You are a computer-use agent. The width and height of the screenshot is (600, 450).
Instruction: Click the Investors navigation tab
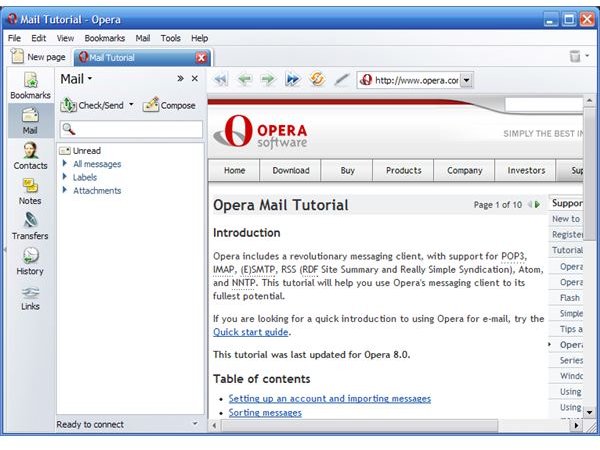pyautogui.click(x=526, y=170)
